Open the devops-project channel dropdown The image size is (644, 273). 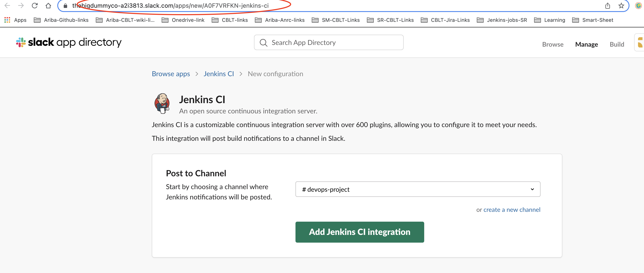(x=418, y=189)
